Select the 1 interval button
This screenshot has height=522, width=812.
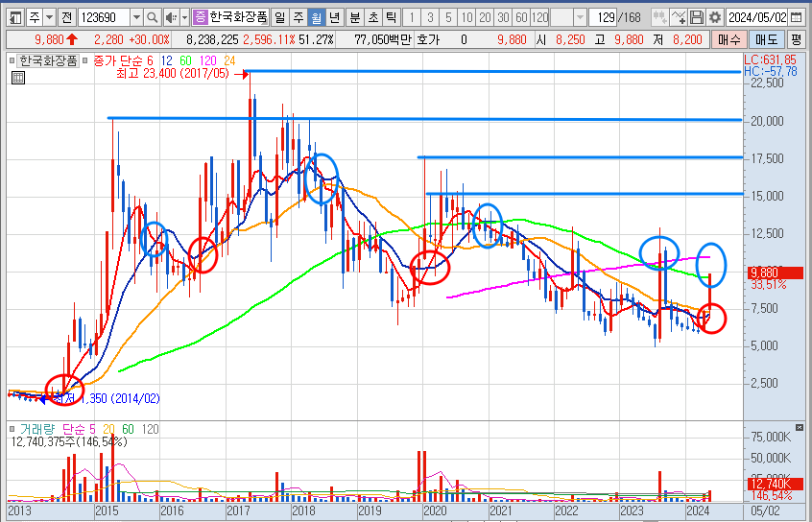pyautogui.click(x=412, y=17)
